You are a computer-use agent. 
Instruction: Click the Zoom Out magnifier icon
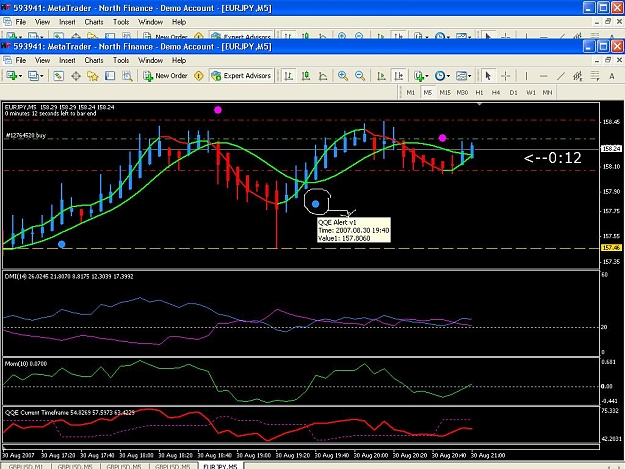point(360,76)
